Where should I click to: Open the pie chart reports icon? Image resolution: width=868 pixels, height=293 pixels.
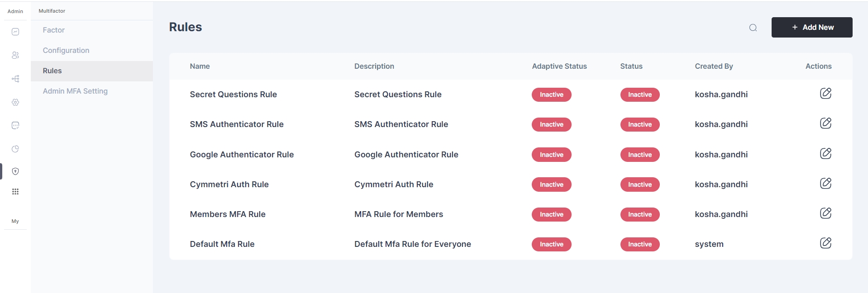pyautogui.click(x=15, y=149)
